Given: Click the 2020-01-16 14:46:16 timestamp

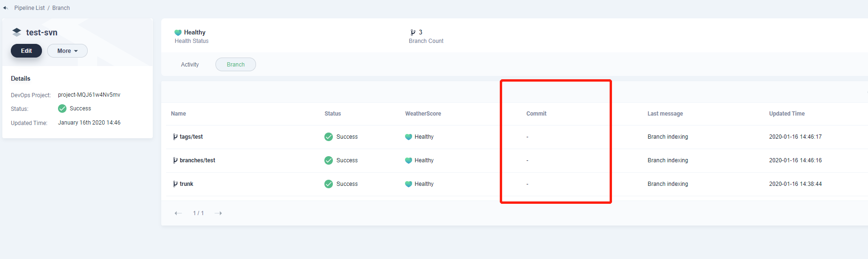Looking at the screenshot, I should [795, 160].
